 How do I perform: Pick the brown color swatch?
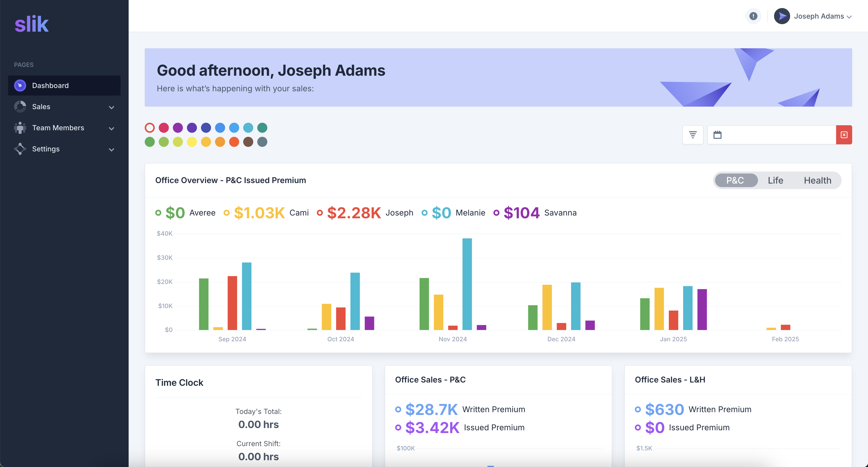248,142
